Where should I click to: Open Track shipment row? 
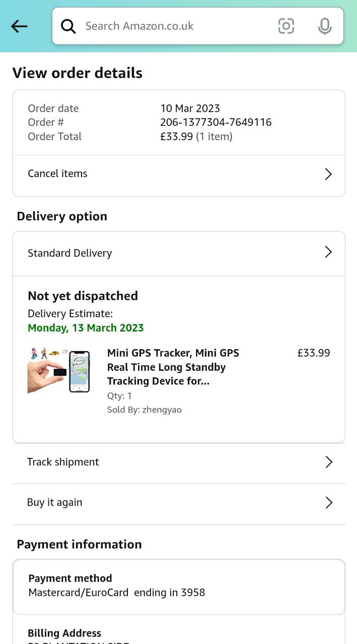pos(63,462)
